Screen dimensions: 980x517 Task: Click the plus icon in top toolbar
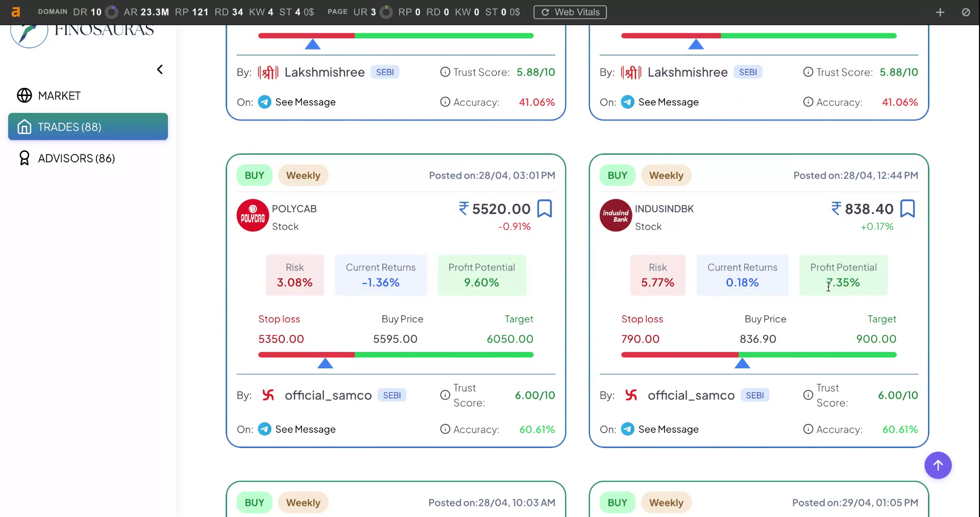point(940,12)
